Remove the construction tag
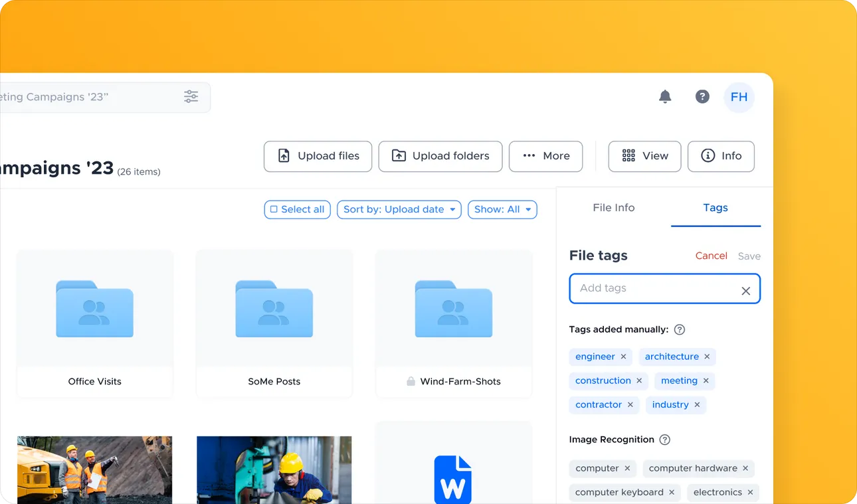This screenshot has height=504, width=857. point(639,380)
